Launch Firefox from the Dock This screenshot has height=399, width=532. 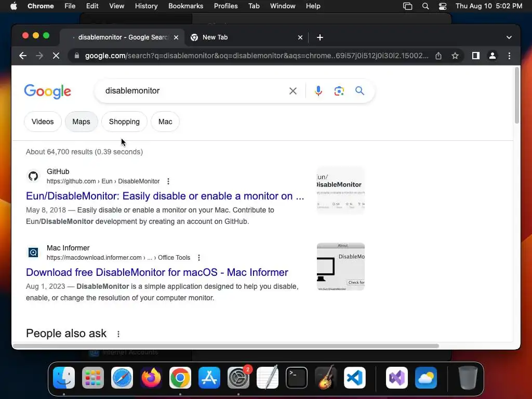[151, 378]
